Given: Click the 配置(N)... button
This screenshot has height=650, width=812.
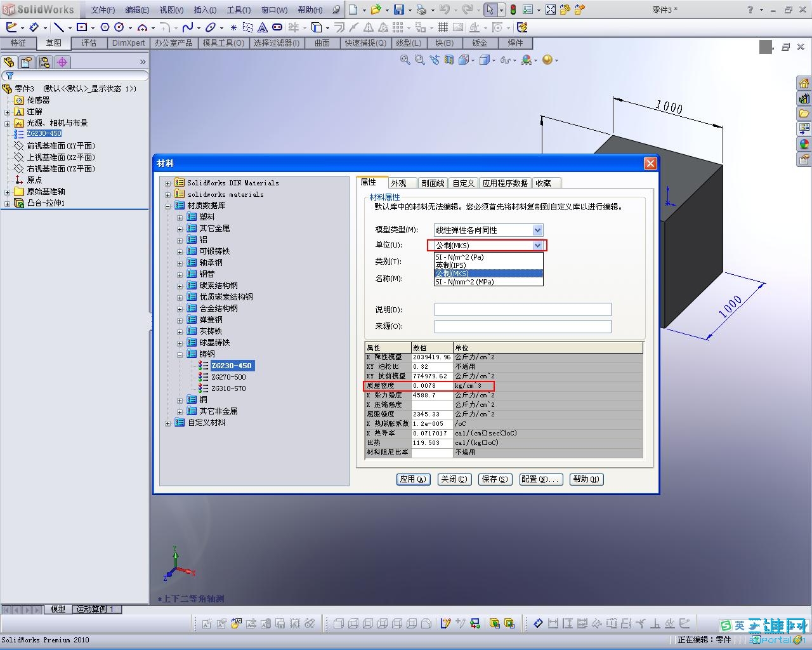Looking at the screenshot, I should [540, 479].
